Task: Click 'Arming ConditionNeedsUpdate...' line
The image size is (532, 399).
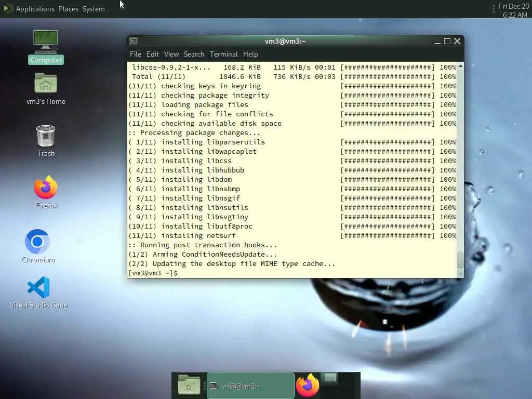Action: [x=203, y=255]
